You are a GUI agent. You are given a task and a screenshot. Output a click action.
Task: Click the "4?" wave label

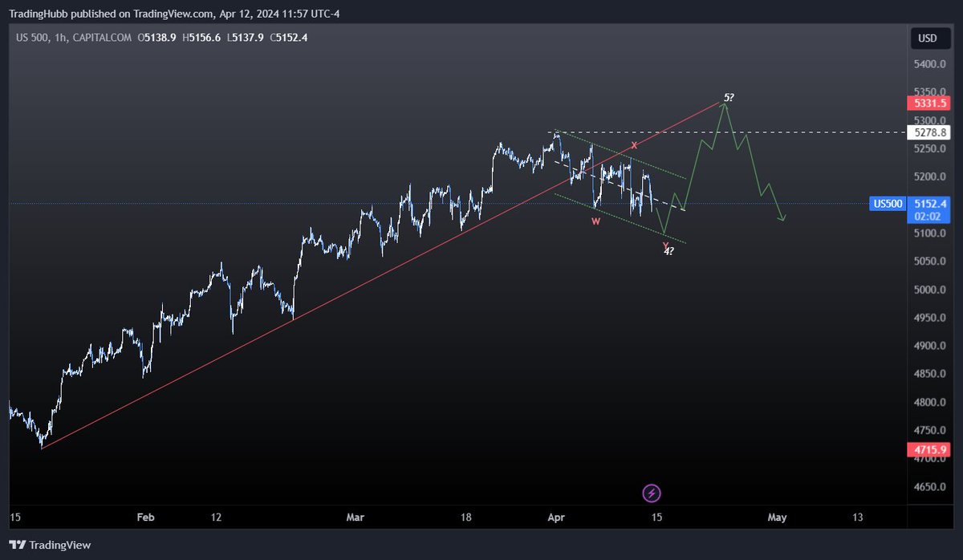click(668, 251)
